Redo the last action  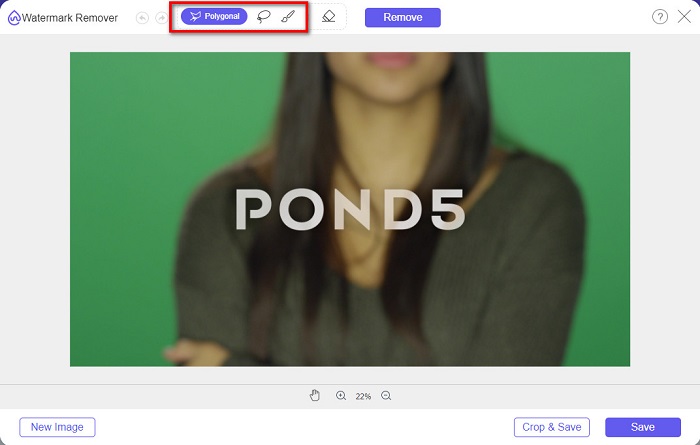[161, 18]
